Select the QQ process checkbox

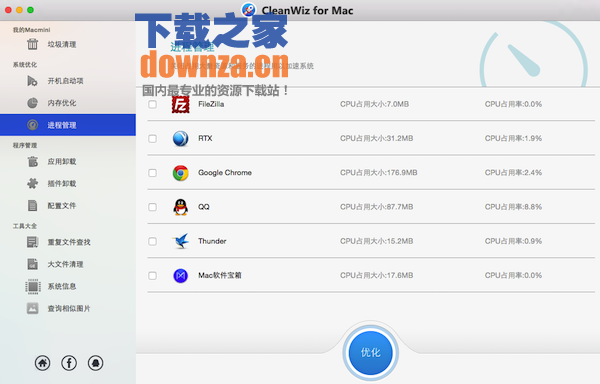point(152,207)
